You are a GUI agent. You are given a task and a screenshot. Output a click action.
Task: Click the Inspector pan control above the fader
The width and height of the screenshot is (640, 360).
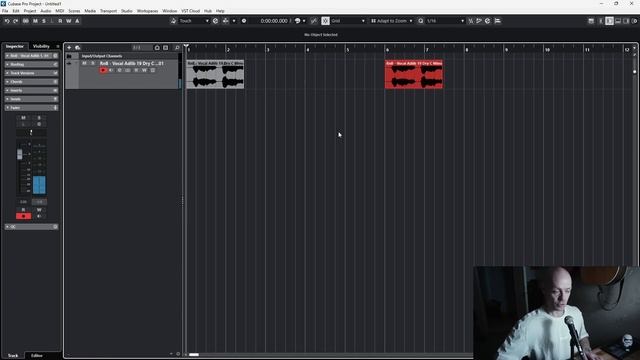click(31, 133)
